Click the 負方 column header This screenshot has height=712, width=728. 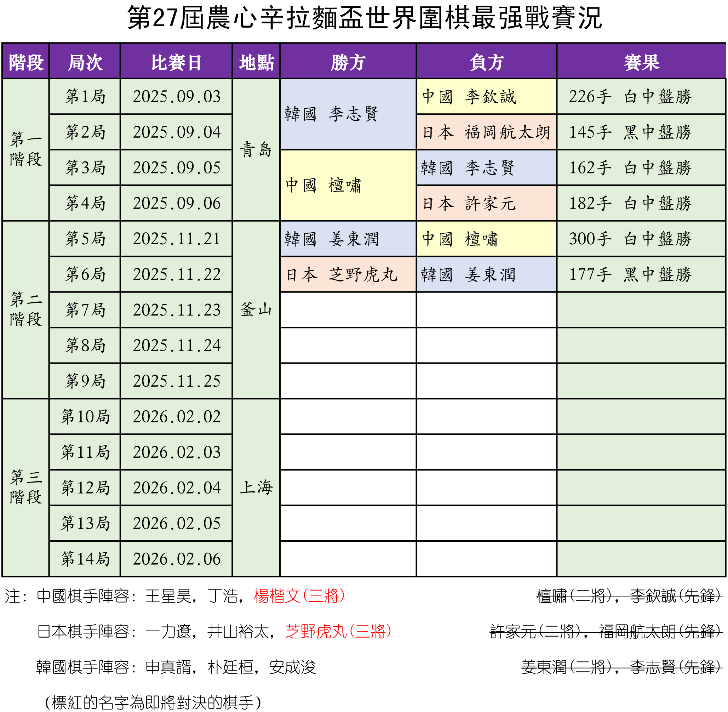(x=487, y=62)
